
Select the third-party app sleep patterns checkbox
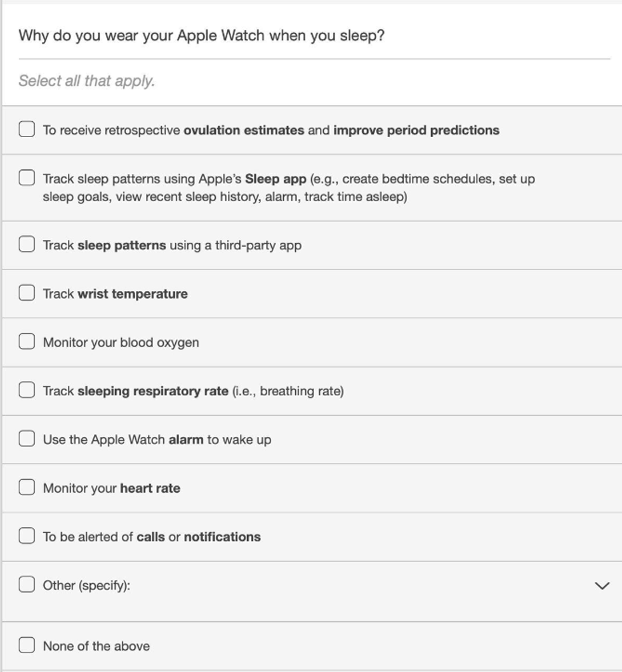[27, 244]
